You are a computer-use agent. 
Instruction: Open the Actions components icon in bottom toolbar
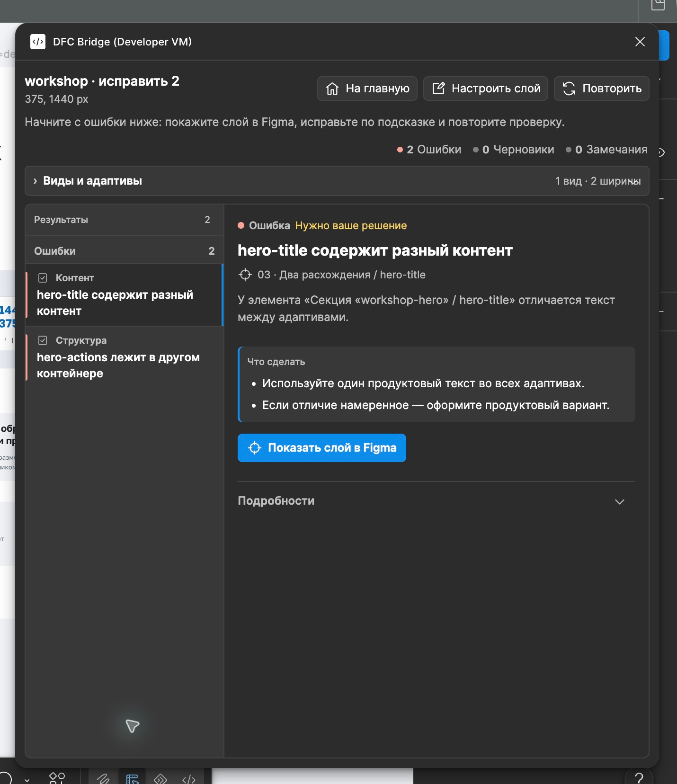coord(57,777)
